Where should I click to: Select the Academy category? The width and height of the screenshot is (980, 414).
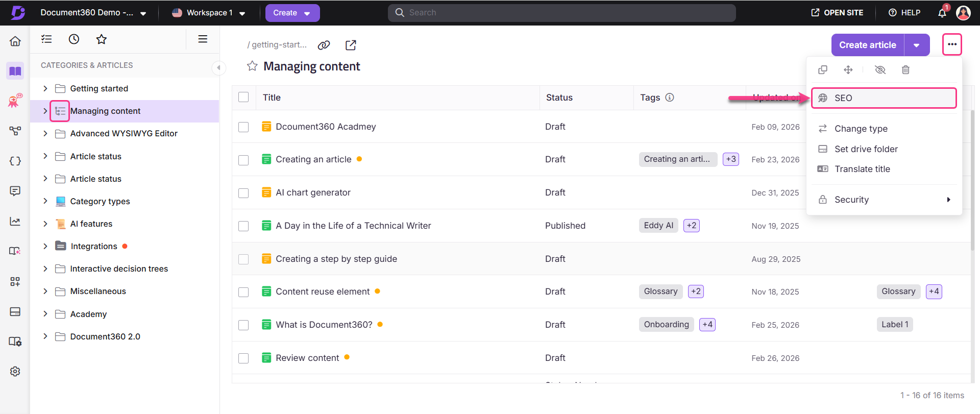[x=88, y=314]
